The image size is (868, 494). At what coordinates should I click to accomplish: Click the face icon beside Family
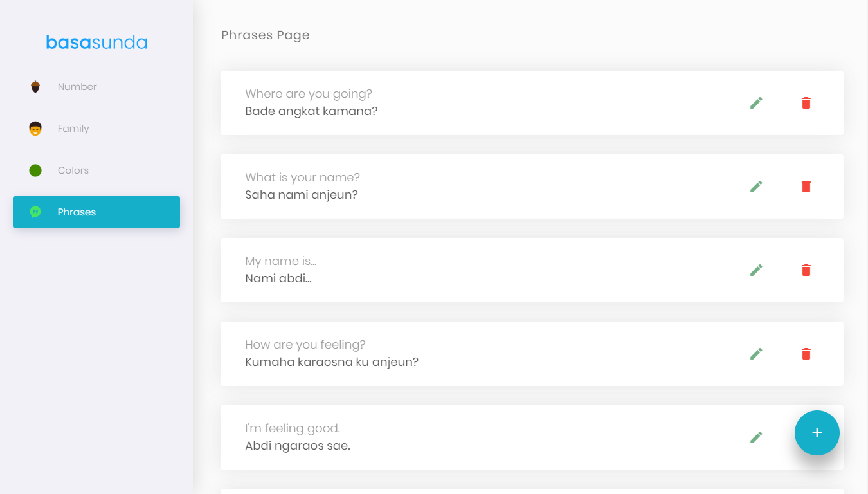coord(35,129)
